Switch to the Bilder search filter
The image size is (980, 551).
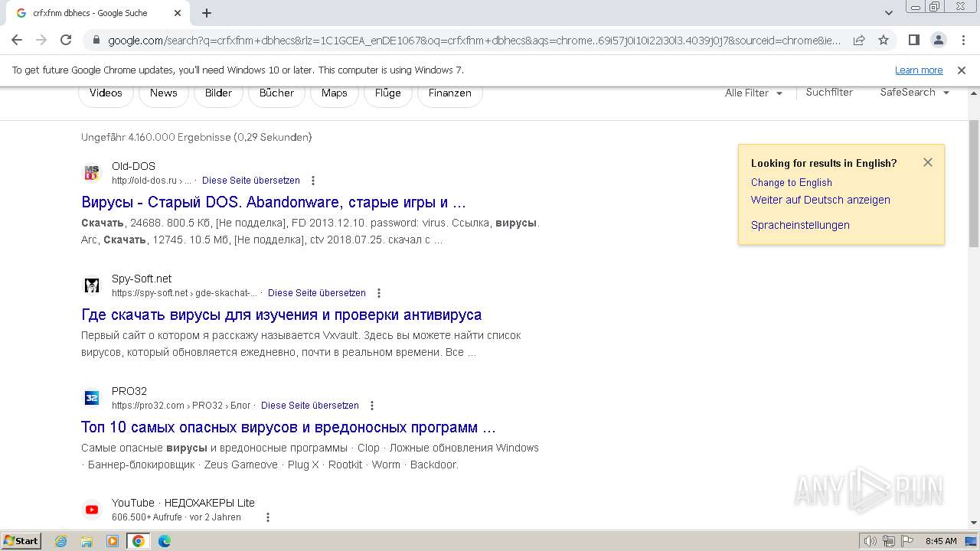(x=218, y=93)
